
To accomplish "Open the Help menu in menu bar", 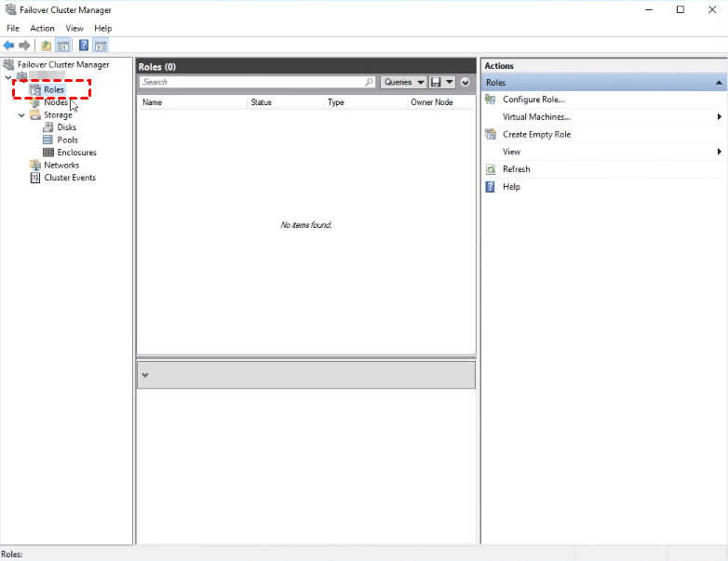I will click(103, 28).
